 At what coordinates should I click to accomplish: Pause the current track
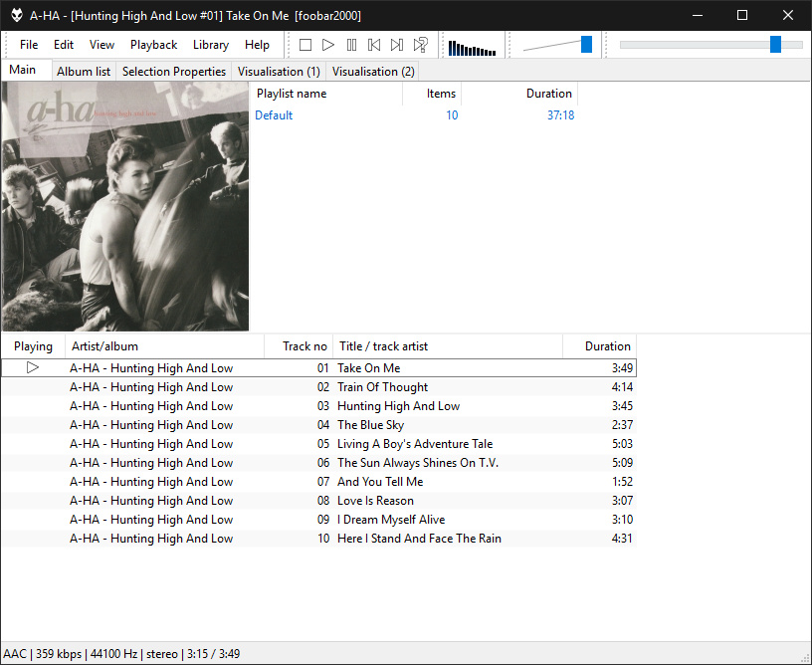(x=351, y=45)
